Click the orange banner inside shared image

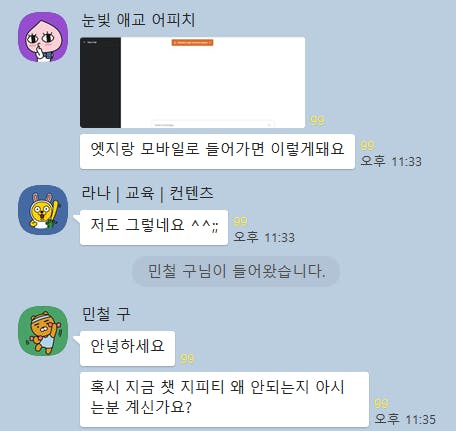point(192,43)
